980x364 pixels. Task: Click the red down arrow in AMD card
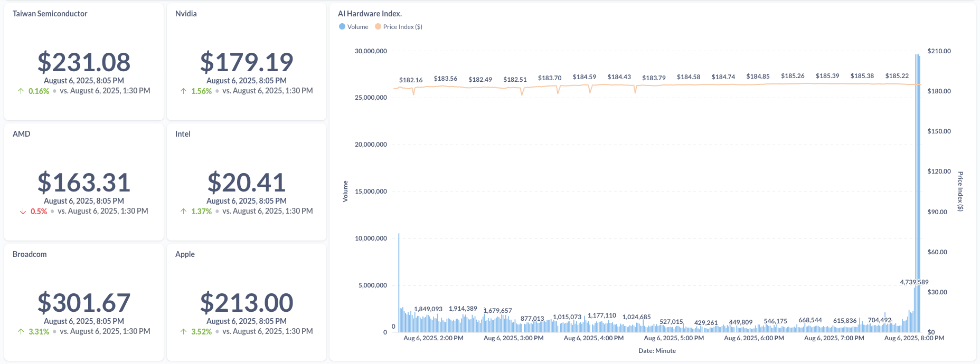(x=23, y=212)
